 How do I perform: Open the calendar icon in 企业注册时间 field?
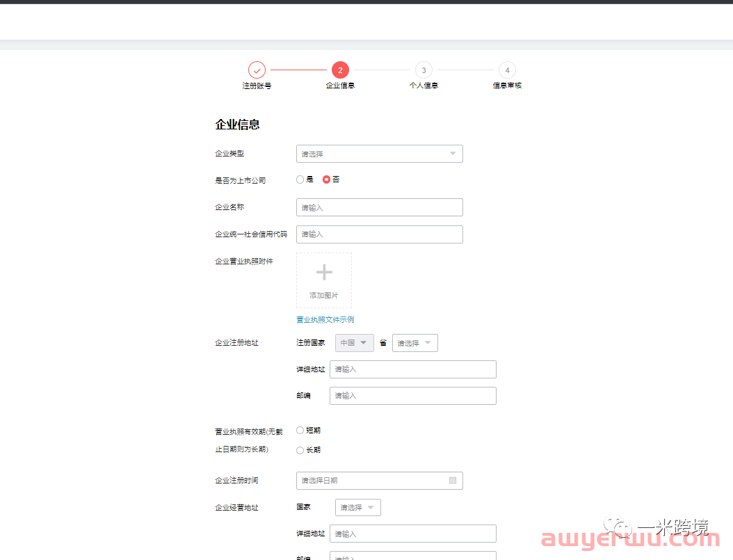point(453,481)
